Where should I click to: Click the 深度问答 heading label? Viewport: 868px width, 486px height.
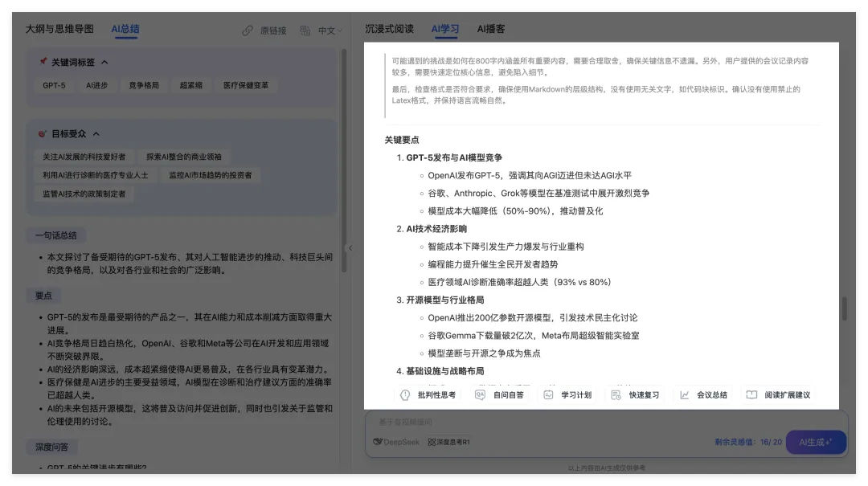tap(52, 447)
